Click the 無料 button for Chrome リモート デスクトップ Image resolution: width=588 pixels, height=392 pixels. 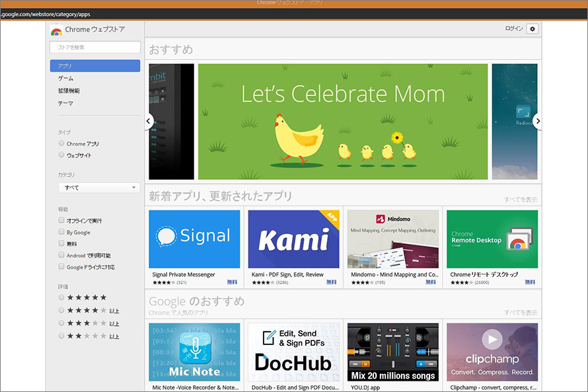[x=531, y=282]
